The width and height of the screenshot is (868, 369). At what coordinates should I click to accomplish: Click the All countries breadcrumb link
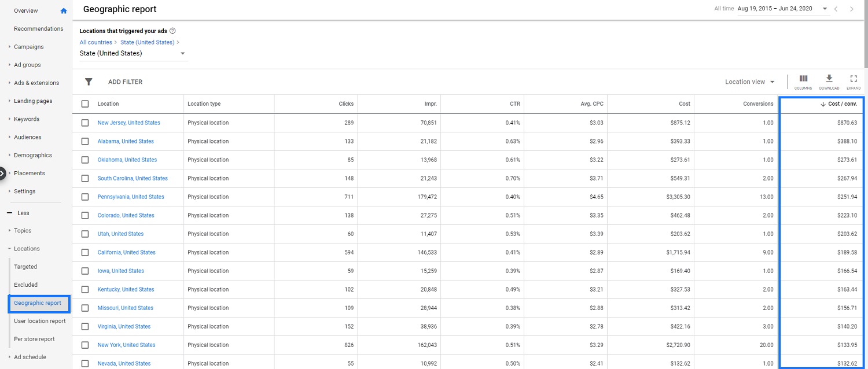click(x=95, y=42)
